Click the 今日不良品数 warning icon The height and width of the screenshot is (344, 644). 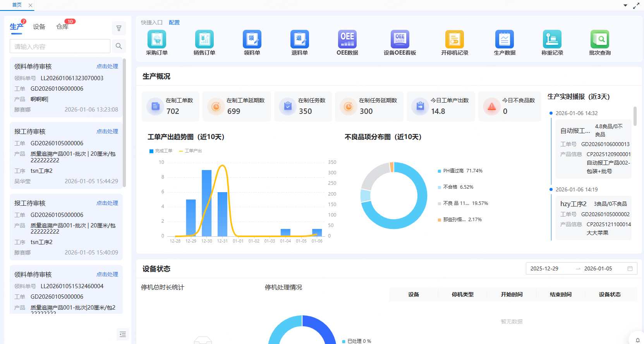point(492,106)
